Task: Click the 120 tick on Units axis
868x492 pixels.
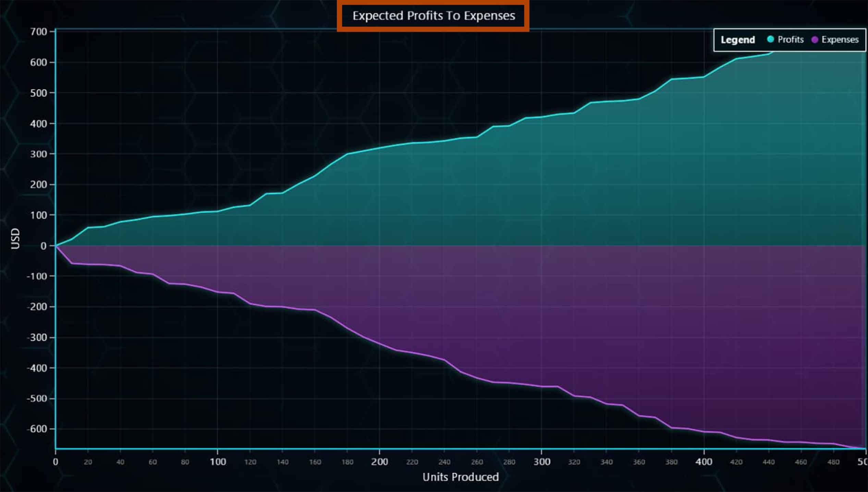Action: [250, 462]
